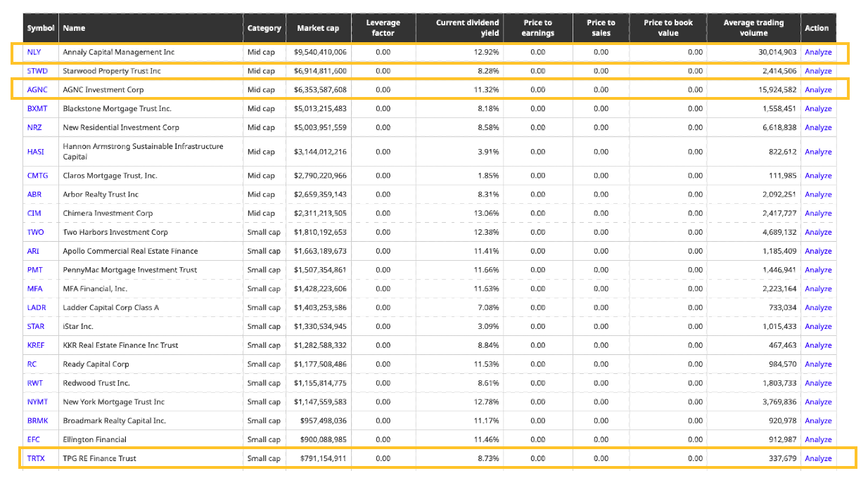Click Analyze for Ready Capital Corp
The height and width of the screenshot is (485, 868).
click(x=818, y=365)
